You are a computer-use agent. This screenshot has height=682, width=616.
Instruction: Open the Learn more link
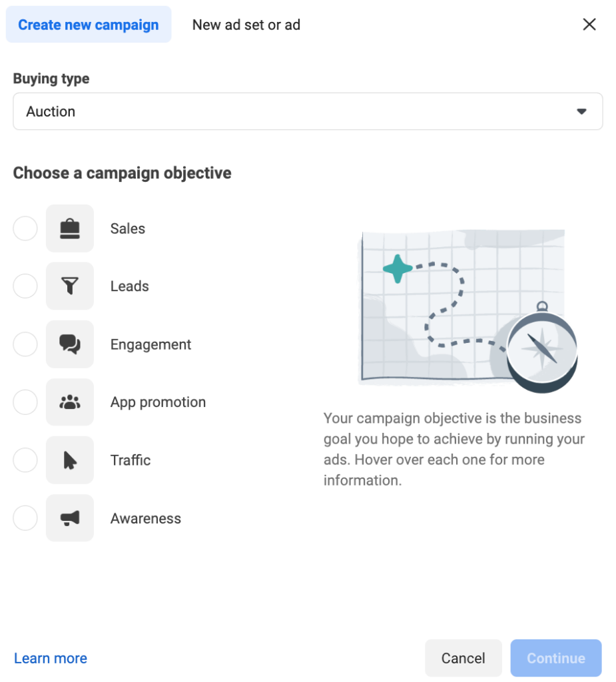[x=51, y=658]
